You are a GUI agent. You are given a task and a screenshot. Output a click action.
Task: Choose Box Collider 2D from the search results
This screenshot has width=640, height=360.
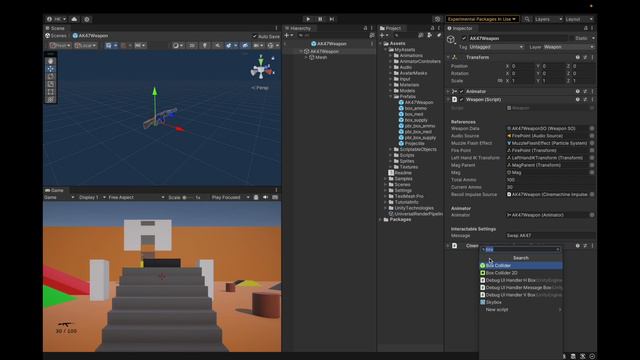coord(521,273)
